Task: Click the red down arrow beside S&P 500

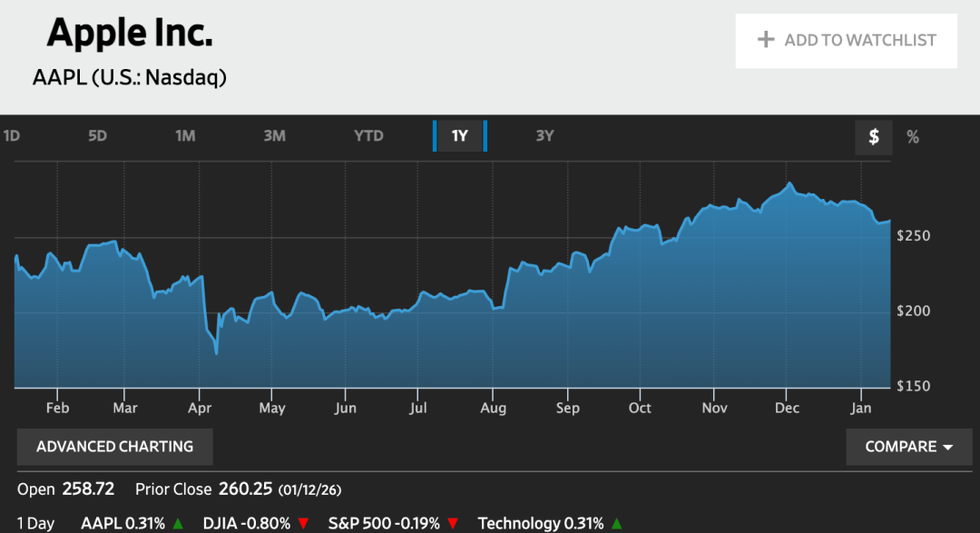Action: coord(453,524)
